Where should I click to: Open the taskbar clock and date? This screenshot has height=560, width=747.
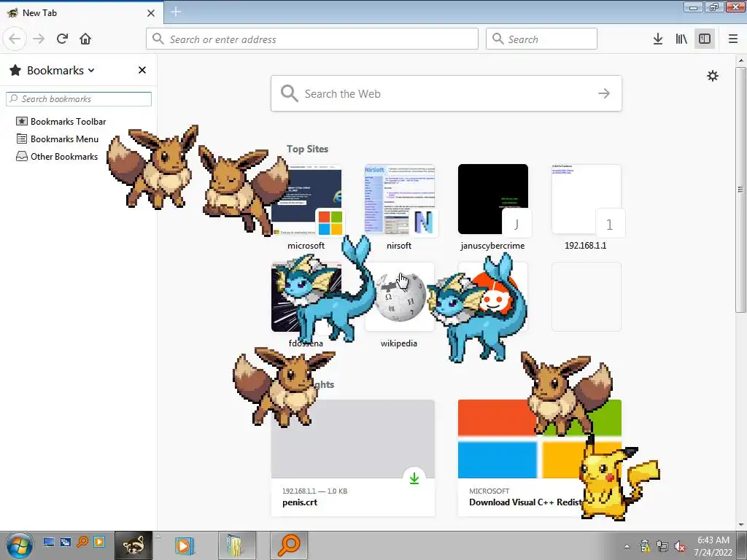(713, 546)
